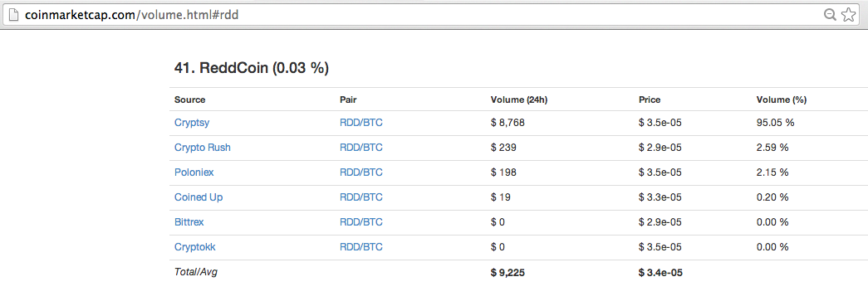Open the Cryptokk source link

point(194,247)
